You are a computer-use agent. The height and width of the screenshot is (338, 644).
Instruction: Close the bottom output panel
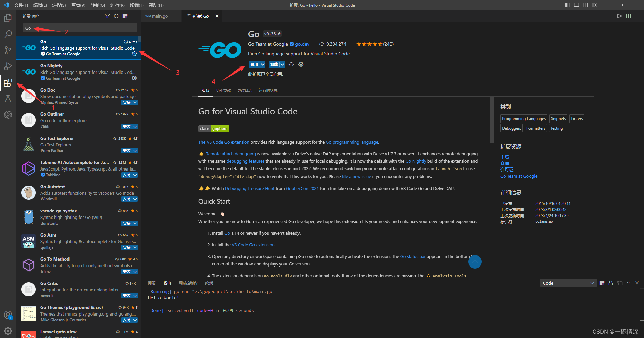(x=637, y=283)
